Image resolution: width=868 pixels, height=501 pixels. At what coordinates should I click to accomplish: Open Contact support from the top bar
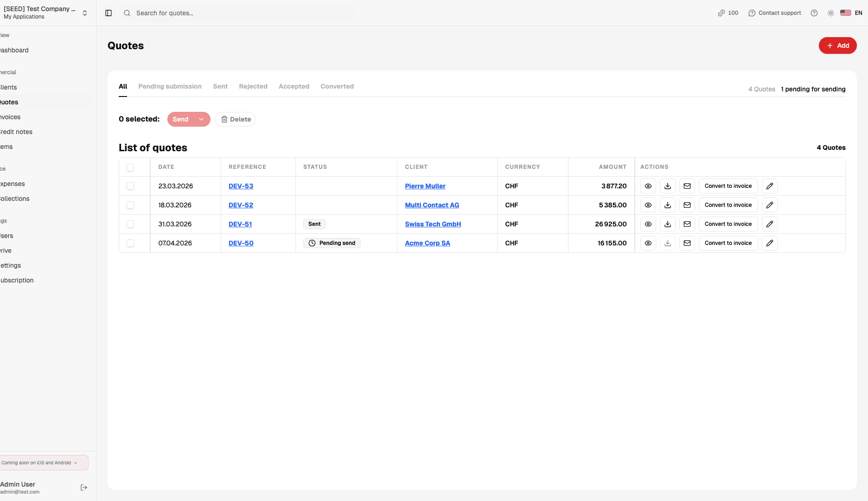(x=774, y=13)
